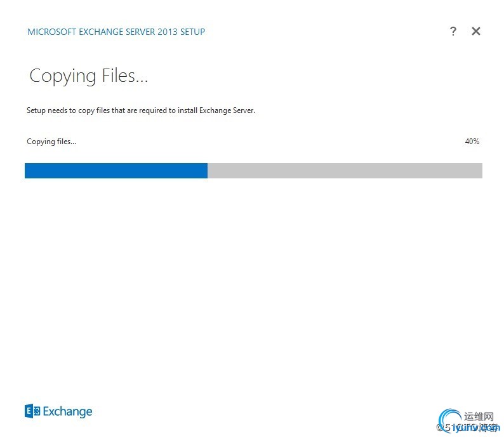504x438 pixels.
Task: Click the Exchange logo icon
Action: 32,411
